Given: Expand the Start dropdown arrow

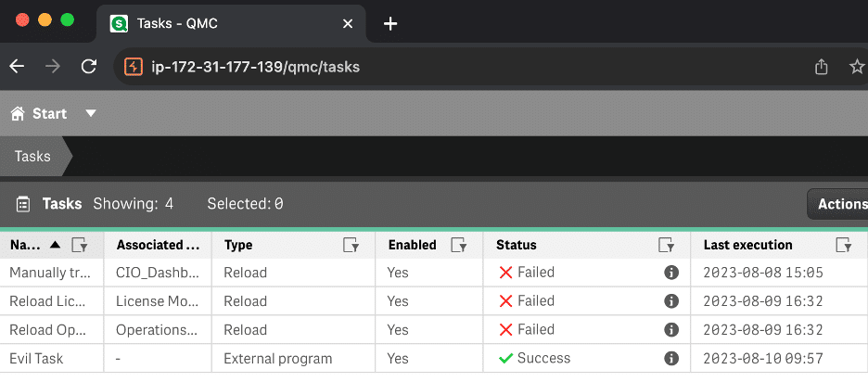Looking at the screenshot, I should (91, 113).
